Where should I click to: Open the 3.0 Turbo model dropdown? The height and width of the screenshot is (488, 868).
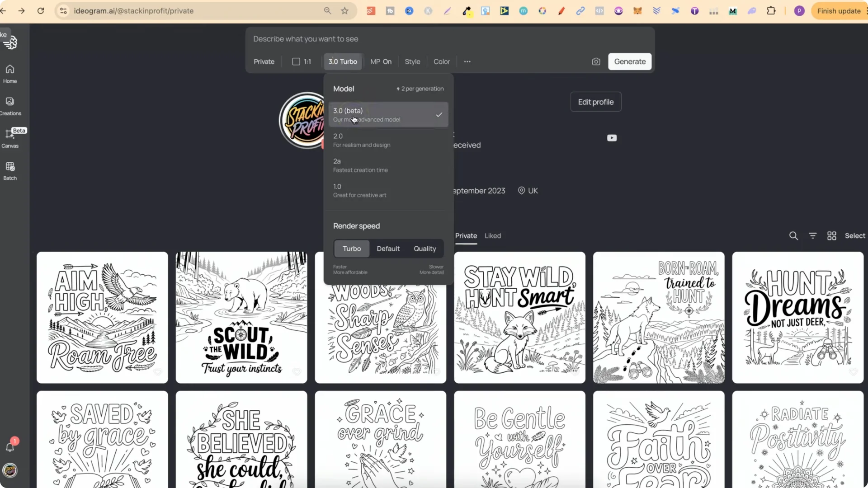tap(343, 61)
